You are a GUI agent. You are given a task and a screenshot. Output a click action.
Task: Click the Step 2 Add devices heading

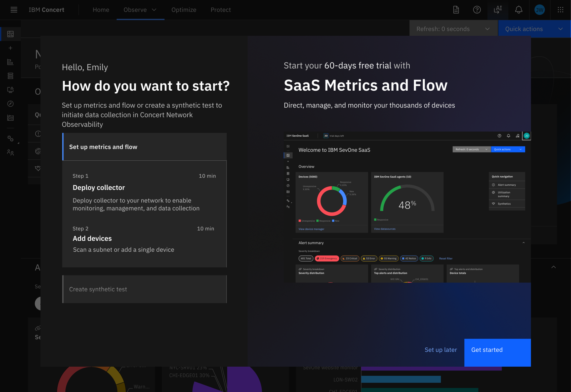click(92, 238)
